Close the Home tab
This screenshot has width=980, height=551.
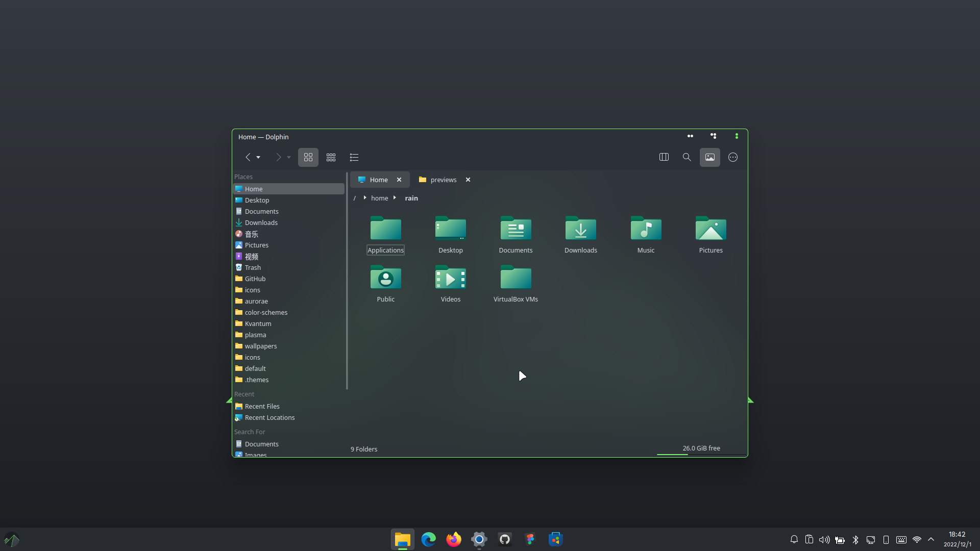(399, 180)
